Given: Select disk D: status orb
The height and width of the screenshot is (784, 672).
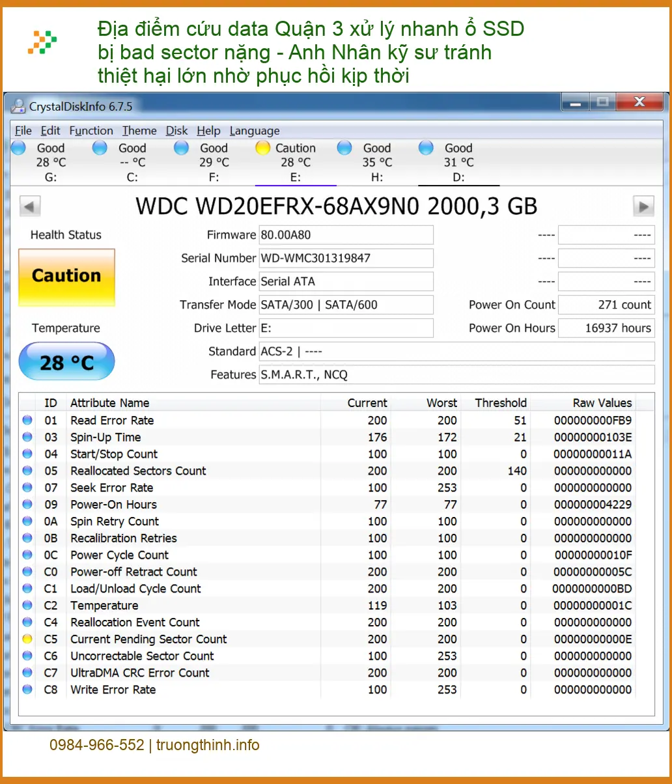Looking at the screenshot, I should 426,148.
